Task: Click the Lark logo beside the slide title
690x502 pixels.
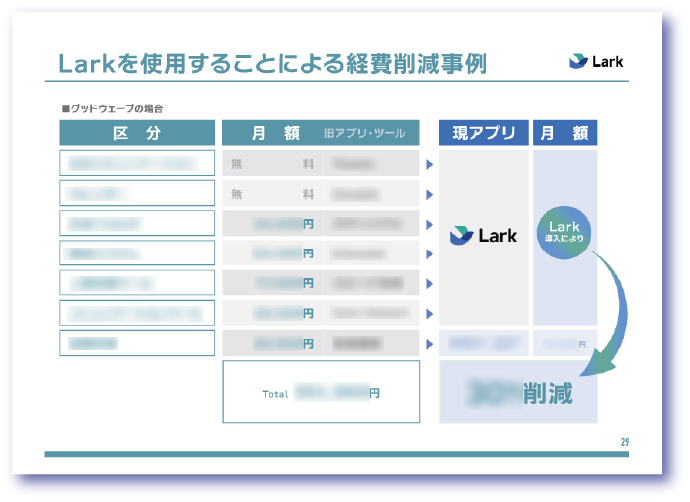Action: [596, 62]
